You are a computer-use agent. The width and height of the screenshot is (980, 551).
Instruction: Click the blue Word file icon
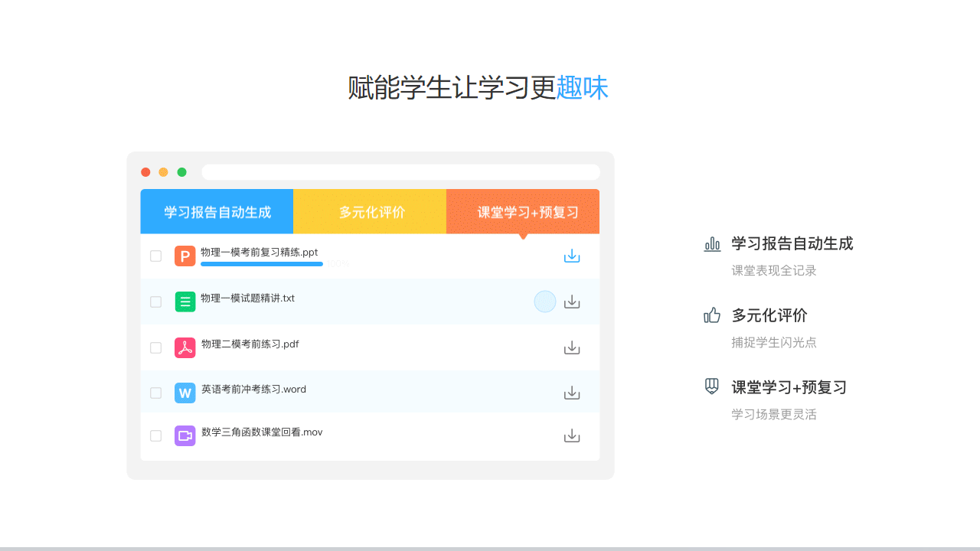click(x=185, y=393)
